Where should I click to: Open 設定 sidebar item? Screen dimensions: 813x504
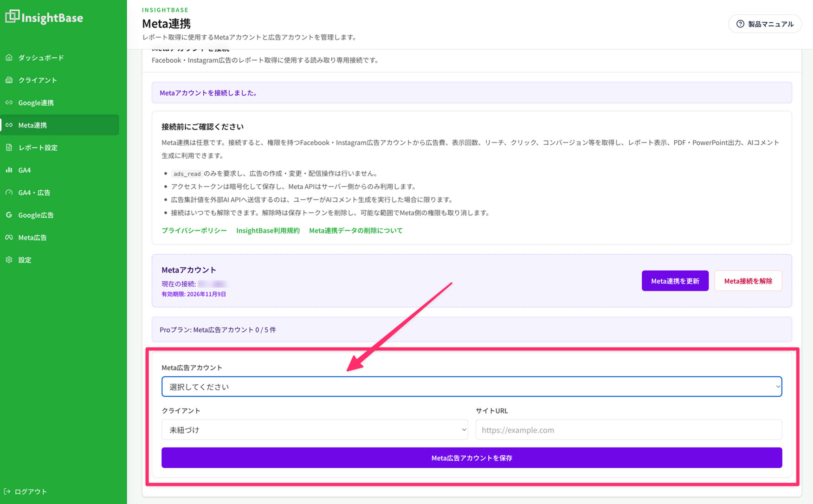[59, 260]
